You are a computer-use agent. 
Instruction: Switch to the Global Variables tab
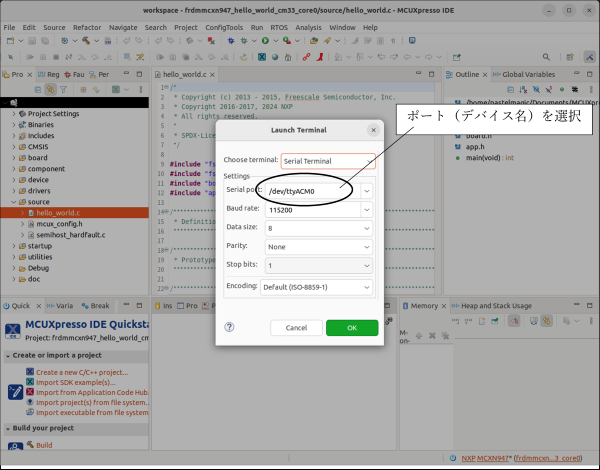pyautogui.click(x=528, y=75)
